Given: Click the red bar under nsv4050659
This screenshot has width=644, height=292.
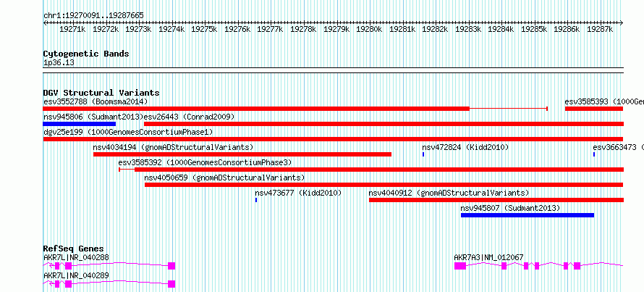Looking at the screenshot, I should [x=384, y=185].
